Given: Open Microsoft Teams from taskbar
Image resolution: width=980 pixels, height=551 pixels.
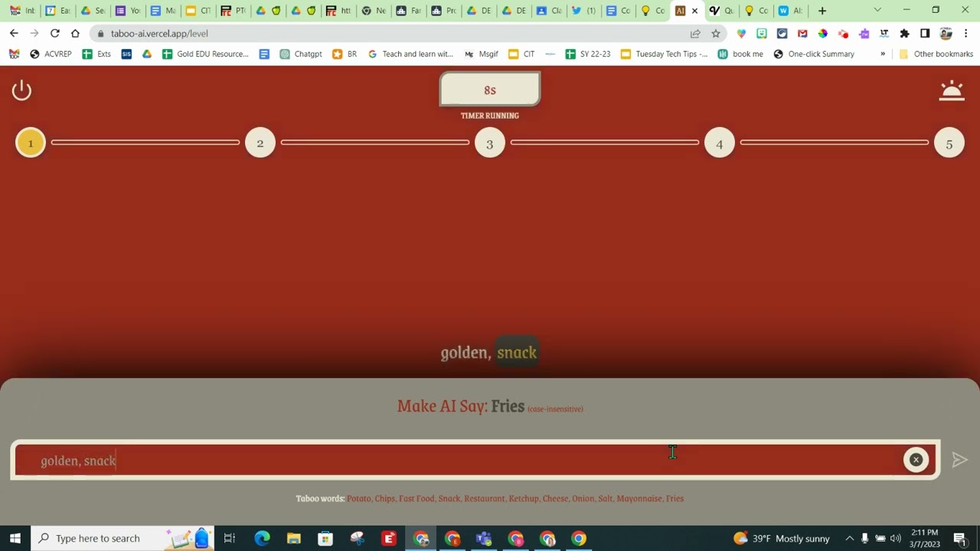Looking at the screenshot, I should [484, 538].
